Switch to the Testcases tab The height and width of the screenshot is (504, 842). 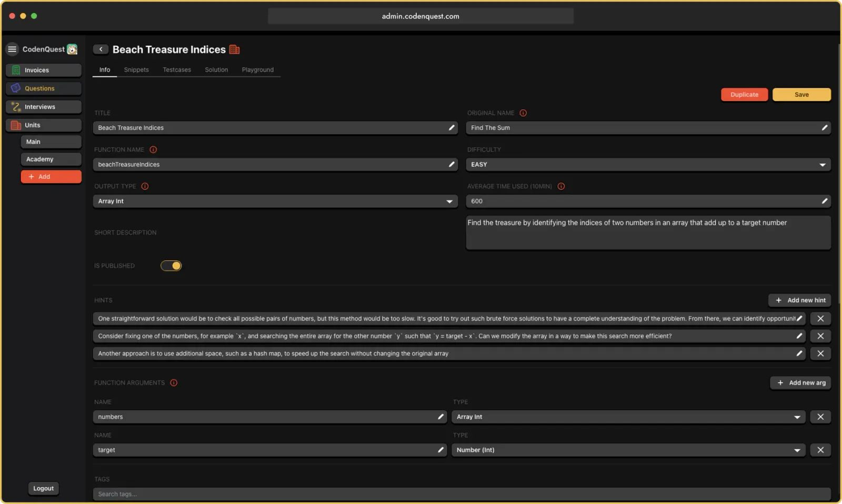pyautogui.click(x=177, y=69)
